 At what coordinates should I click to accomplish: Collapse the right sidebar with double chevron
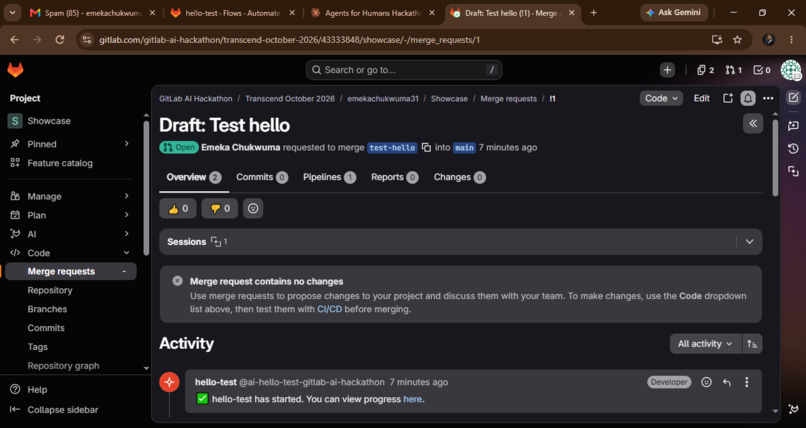pyautogui.click(x=753, y=123)
